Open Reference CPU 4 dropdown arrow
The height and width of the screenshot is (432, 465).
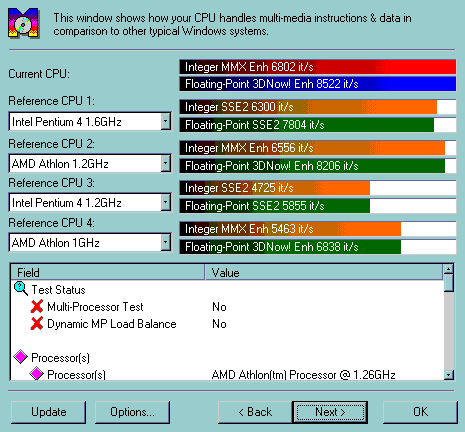point(166,242)
